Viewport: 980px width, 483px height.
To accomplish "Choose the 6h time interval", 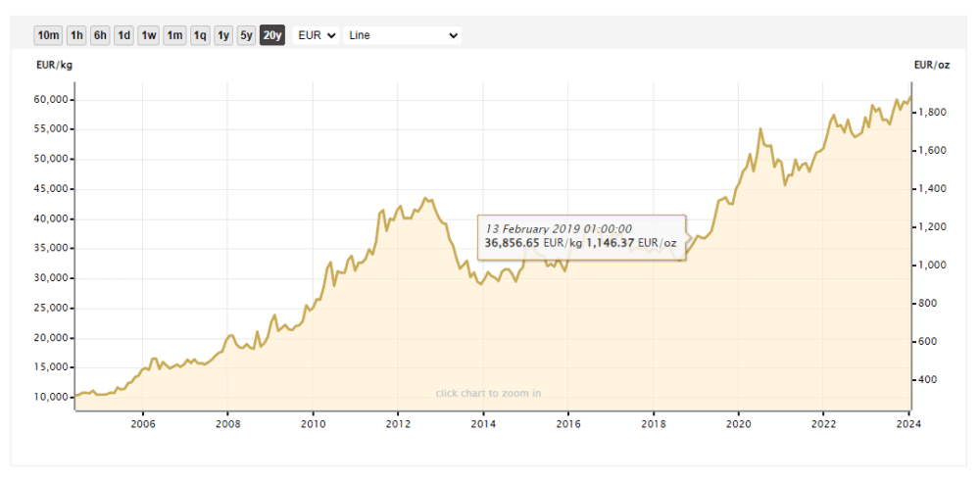I will click(100, 35).
